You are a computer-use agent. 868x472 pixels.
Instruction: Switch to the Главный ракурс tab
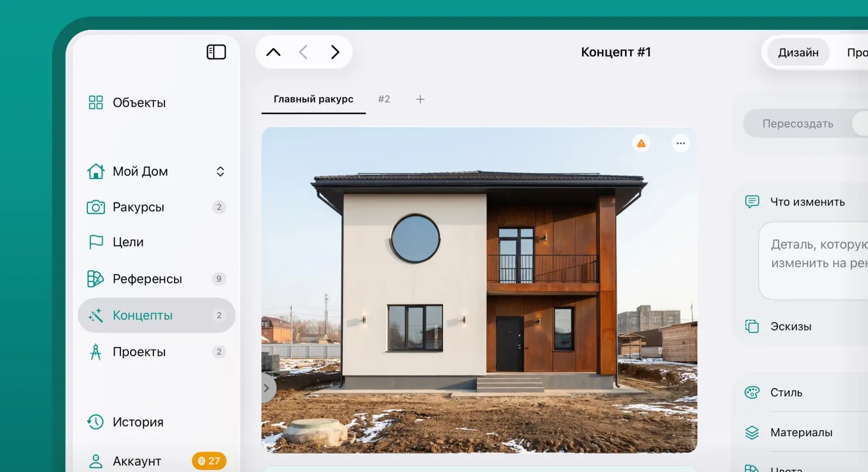pyautogui.click(x=314, y=99)
